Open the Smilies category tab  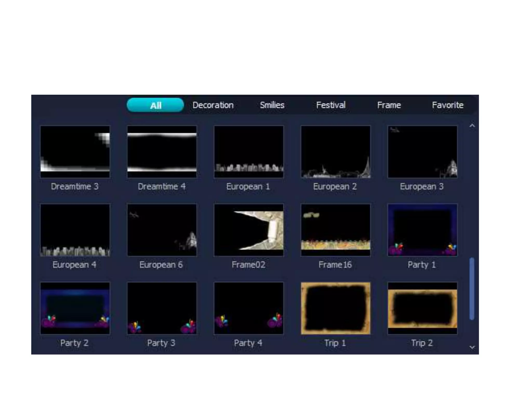coord(272,105)
